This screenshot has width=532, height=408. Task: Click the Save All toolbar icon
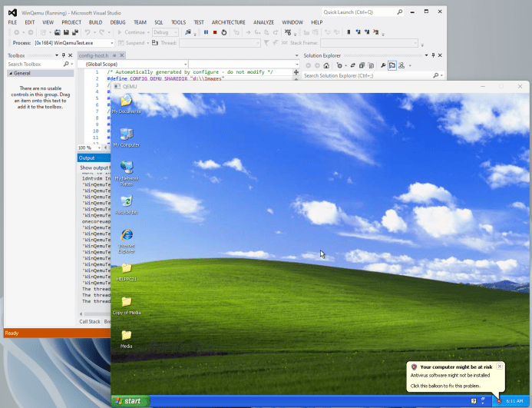75,32
